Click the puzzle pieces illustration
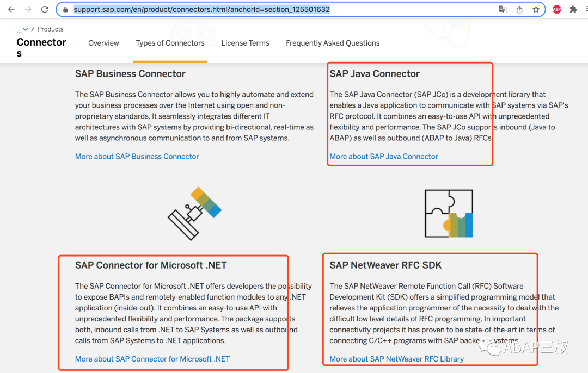Viewport: 588px width, 373px height. [x=449, y=214]
